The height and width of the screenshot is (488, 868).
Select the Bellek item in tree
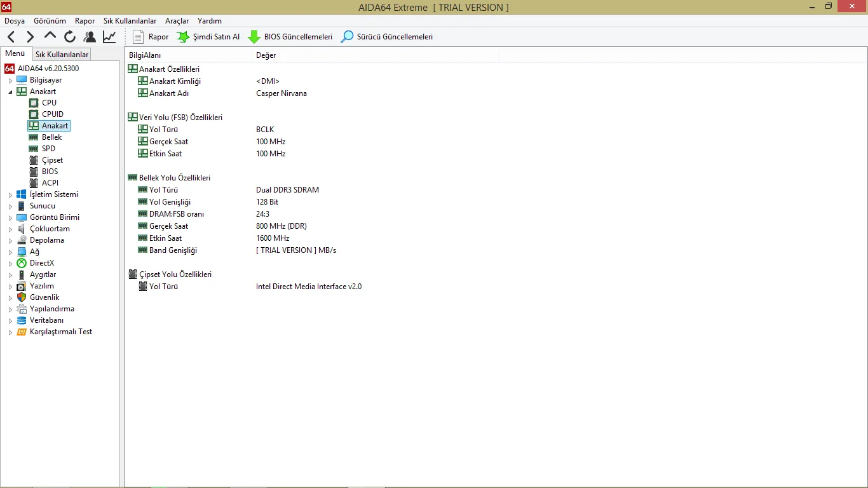tap(52, 137)
